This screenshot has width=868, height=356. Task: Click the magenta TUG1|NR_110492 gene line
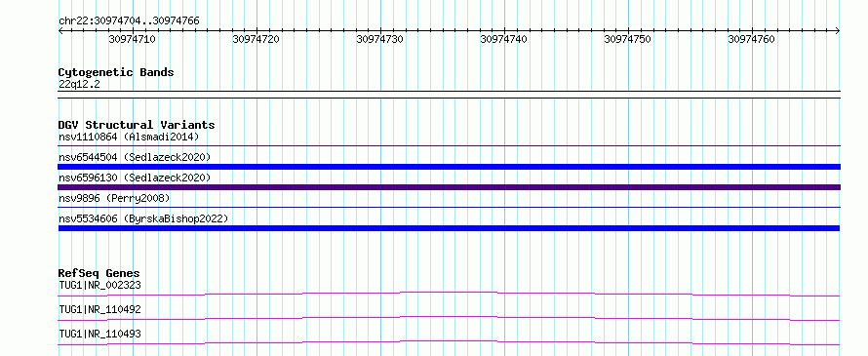tap(449, 317)
